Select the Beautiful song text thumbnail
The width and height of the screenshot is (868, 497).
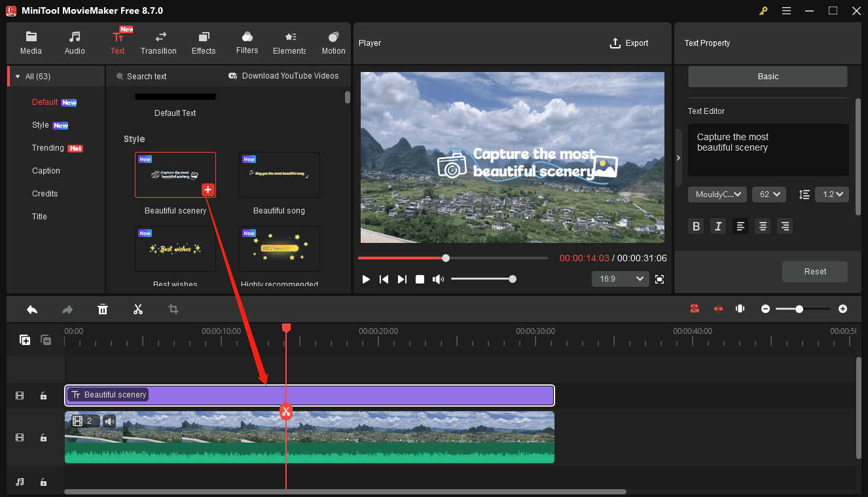(280, 175)
